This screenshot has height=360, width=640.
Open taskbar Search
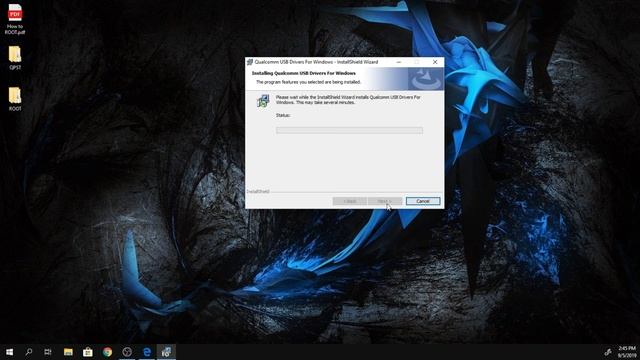(x=29, y=352)
